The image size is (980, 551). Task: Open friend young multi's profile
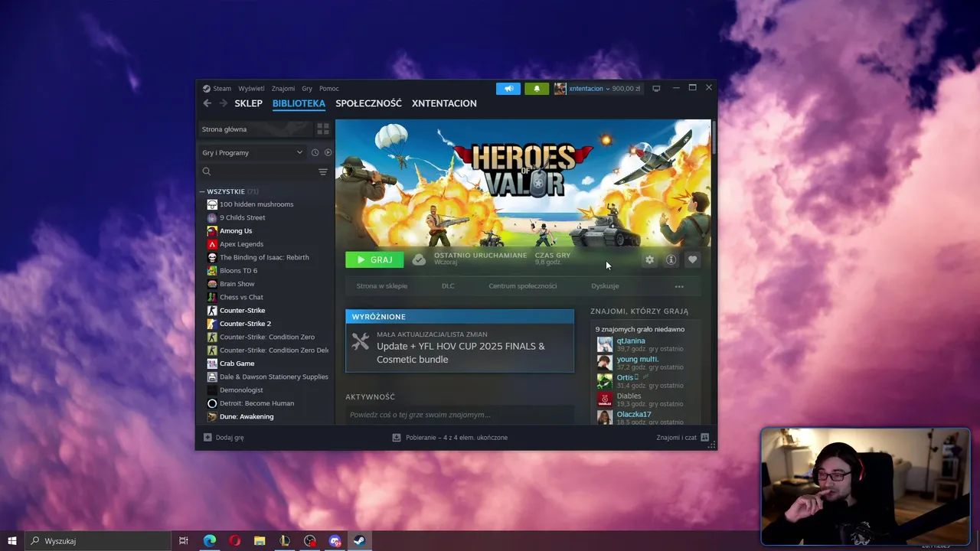(637, 359)
